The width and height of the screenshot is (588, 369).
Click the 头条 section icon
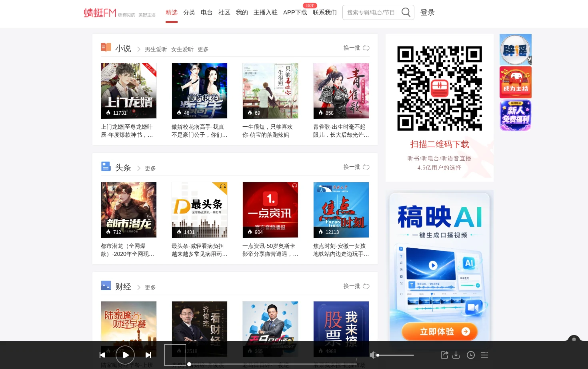pos(106,166)
